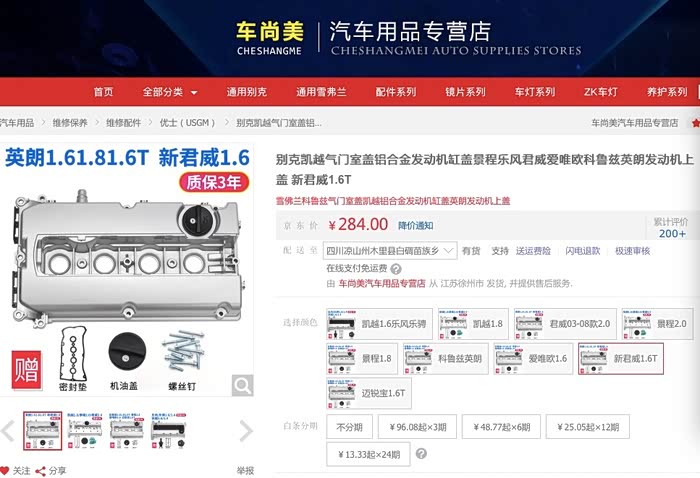
Task: Show previous thumbnails with left arrow
Action: click(8, 431)
